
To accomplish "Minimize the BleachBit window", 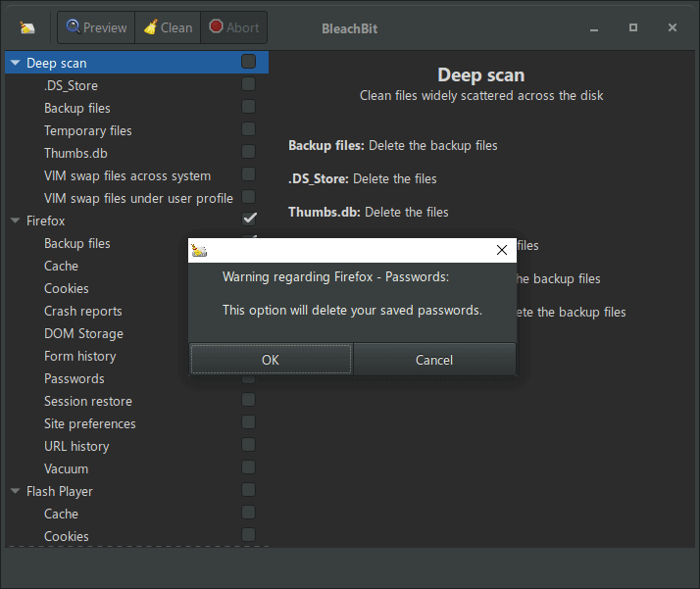I will tap(594, 28).
